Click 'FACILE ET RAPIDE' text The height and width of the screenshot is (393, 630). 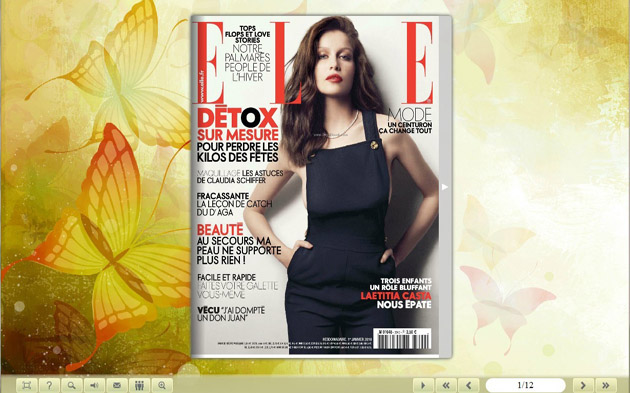point(227,278)
